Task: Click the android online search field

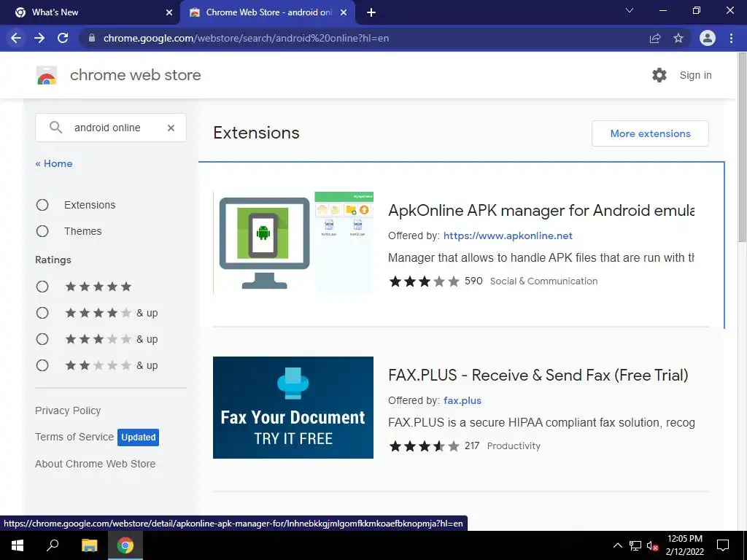Action: (111, 128)
